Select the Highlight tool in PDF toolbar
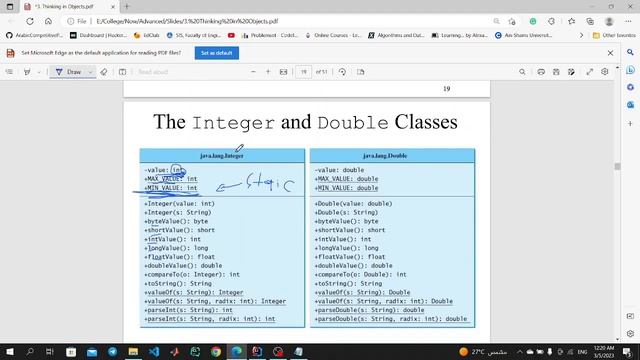 [27, 72]
